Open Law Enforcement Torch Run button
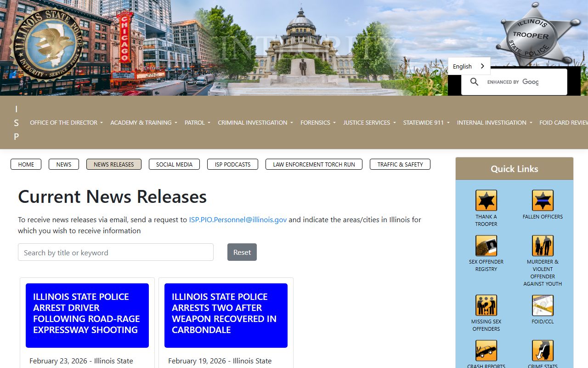 click(314, 164)
